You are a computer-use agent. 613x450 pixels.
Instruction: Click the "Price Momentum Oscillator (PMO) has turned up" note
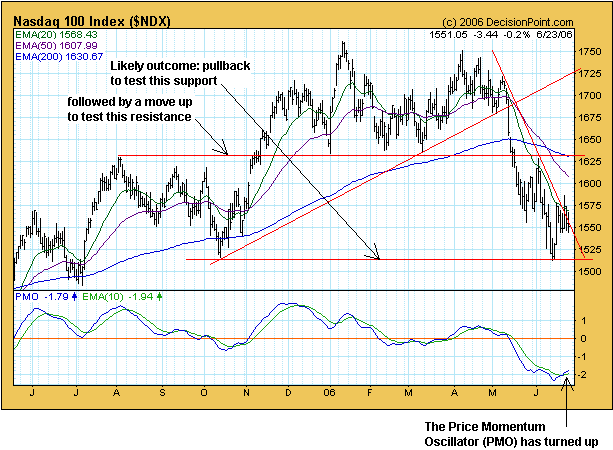[516, 422]
